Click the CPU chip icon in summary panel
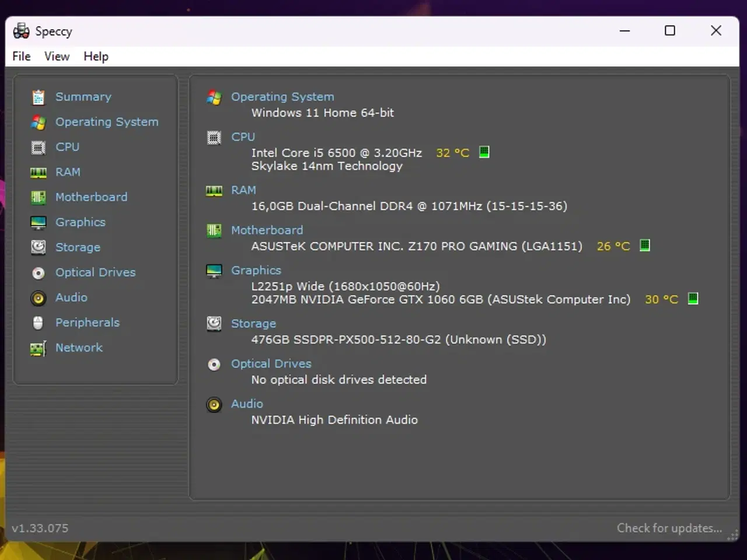Viewport: 747px width, 560px height. click(214, 138)
